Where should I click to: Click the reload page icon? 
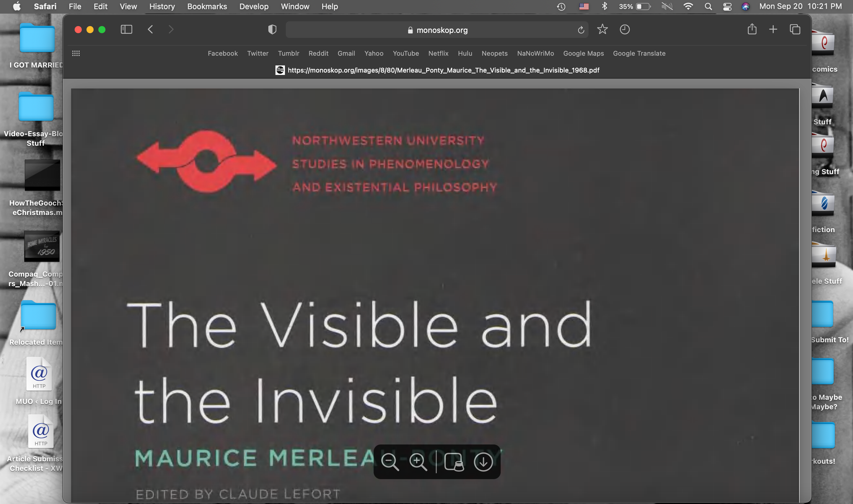point(581,29)
